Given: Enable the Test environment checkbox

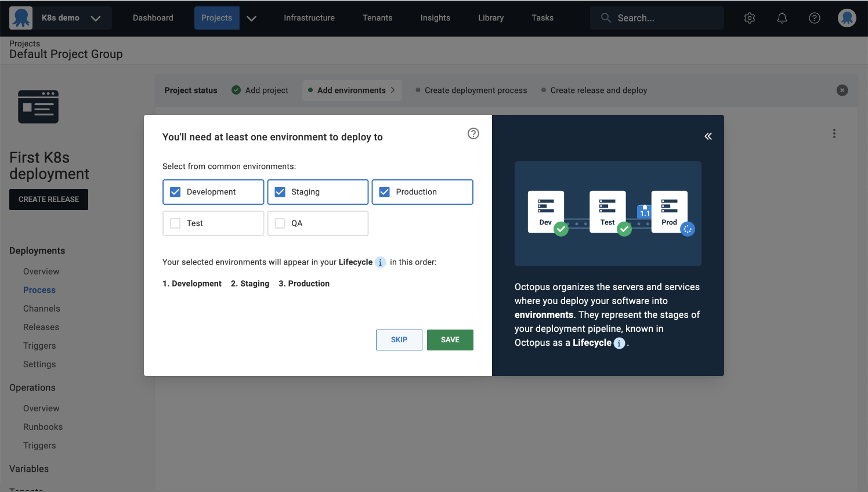Looking at the screenshot, I should tap(175, 223).
